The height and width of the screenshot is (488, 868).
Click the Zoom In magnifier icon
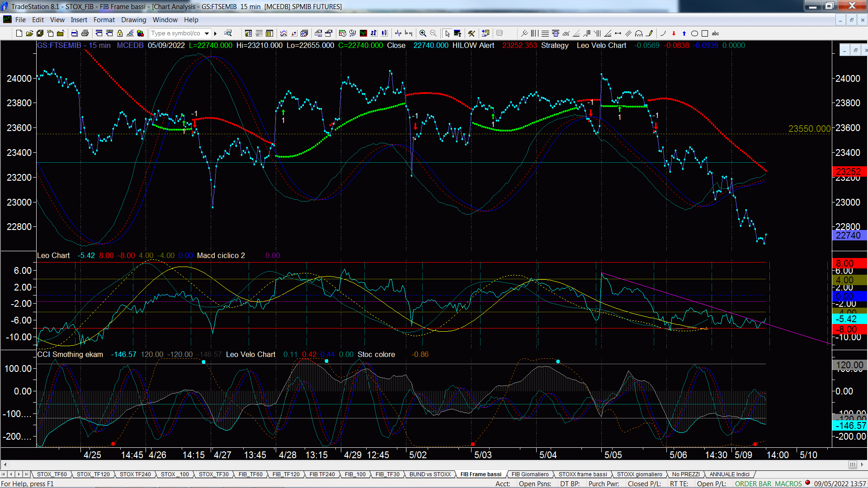(x=423, y=33)
